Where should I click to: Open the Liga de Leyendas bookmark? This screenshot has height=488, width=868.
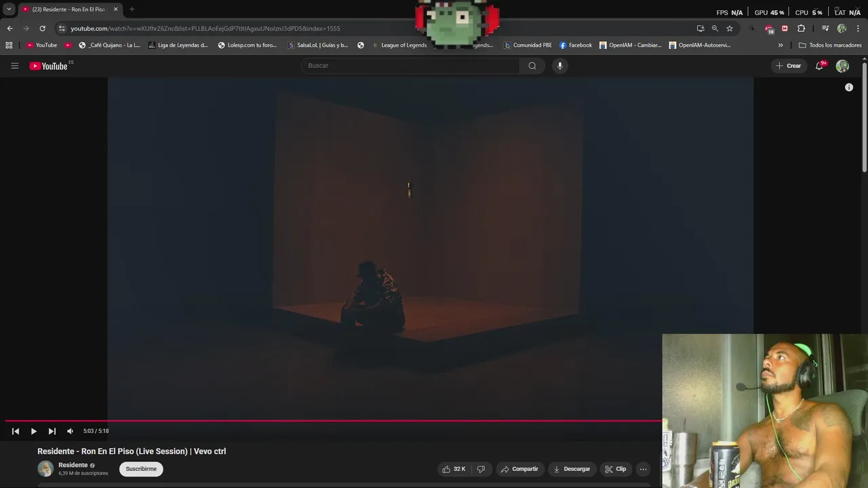coord(178,45)
